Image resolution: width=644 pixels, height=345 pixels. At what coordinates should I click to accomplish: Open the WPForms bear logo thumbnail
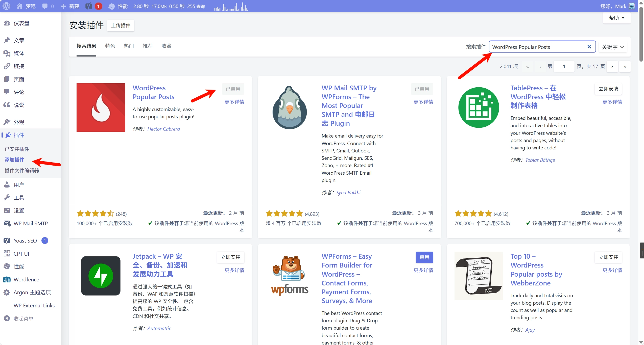click(290, 276)
